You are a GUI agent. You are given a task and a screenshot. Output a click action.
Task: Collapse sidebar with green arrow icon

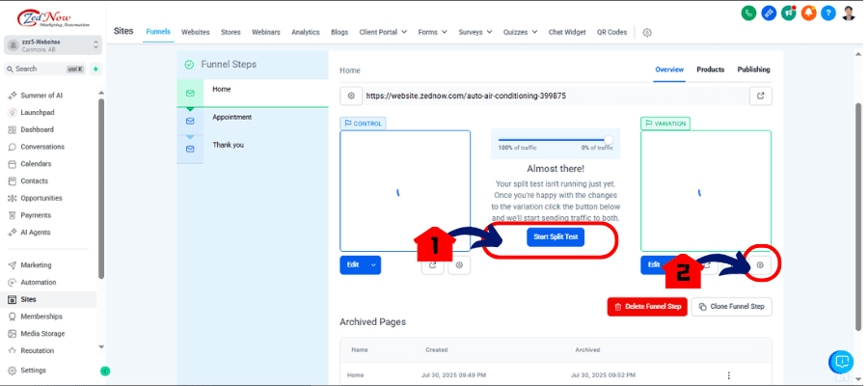[x=105, y=372]
